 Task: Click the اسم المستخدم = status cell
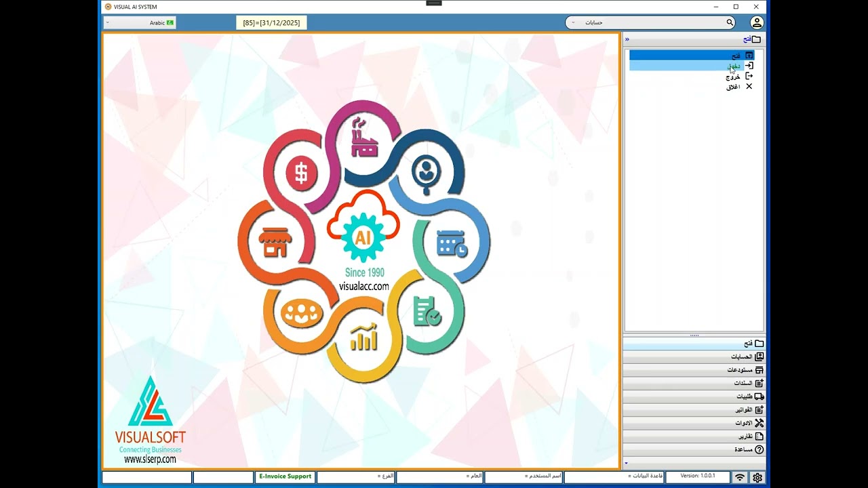pyautogui.click(x=524, y=476)
